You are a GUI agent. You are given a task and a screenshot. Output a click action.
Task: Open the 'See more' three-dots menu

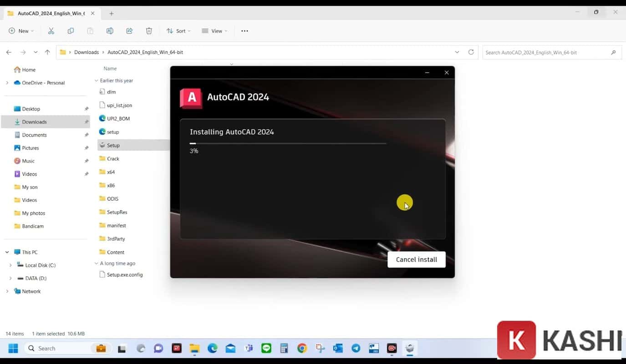click(244, 31)
